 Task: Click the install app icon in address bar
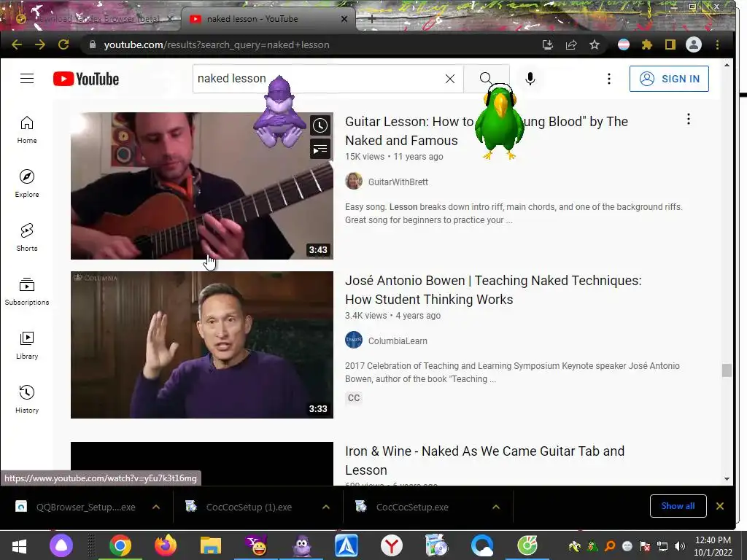548,44
